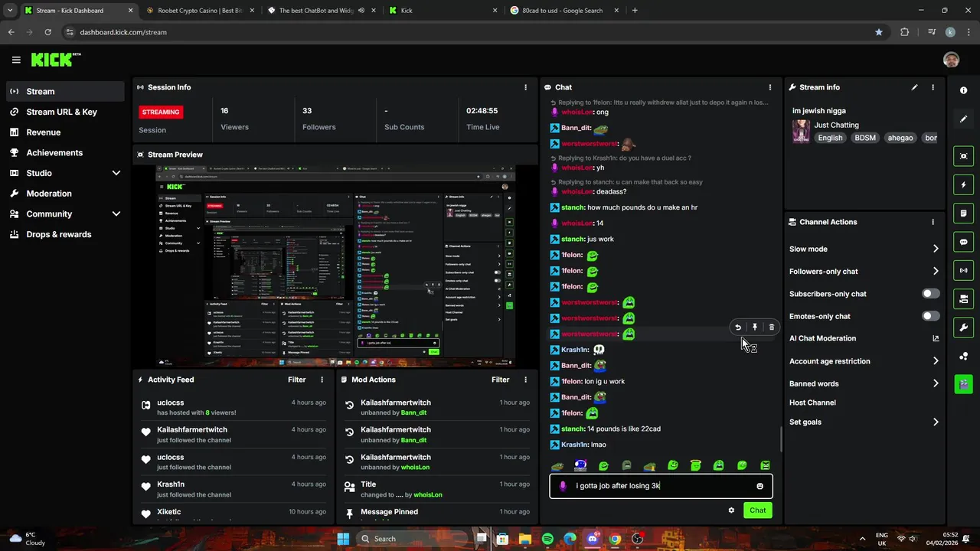Click Bann_dit name in first unbanned entry

coord(413,412)
